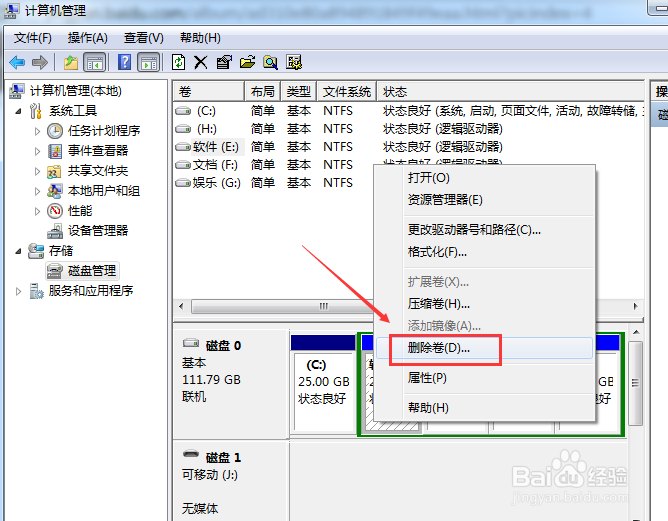Open the File (文件) menu
This screenshot has height=521, width=668.
point(33,38)
